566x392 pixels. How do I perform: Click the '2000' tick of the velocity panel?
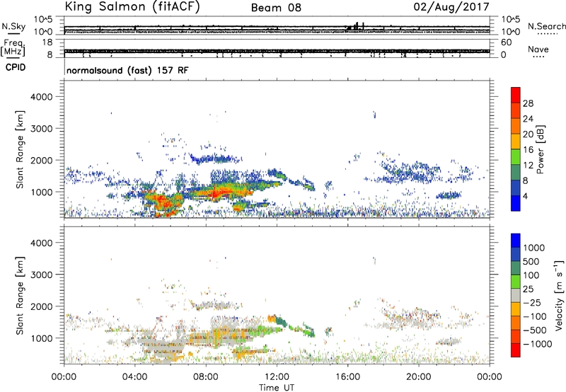(42, 306)
